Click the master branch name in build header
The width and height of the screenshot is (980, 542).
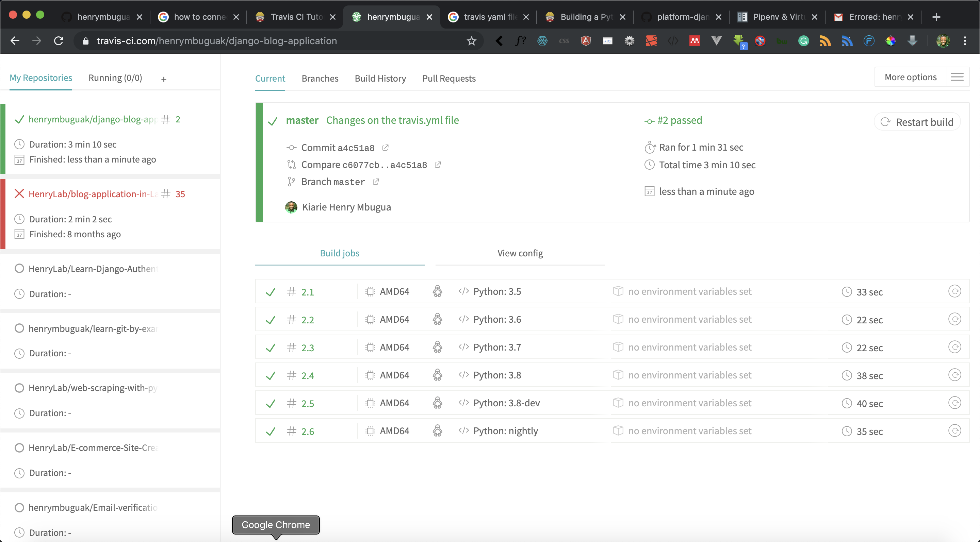[x=302, y=120]
